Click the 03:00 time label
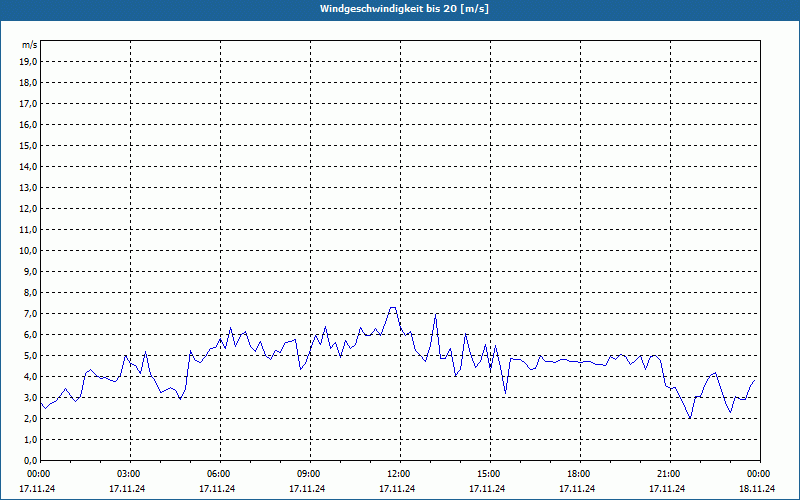Screen dimensions: 800x500 131,474
